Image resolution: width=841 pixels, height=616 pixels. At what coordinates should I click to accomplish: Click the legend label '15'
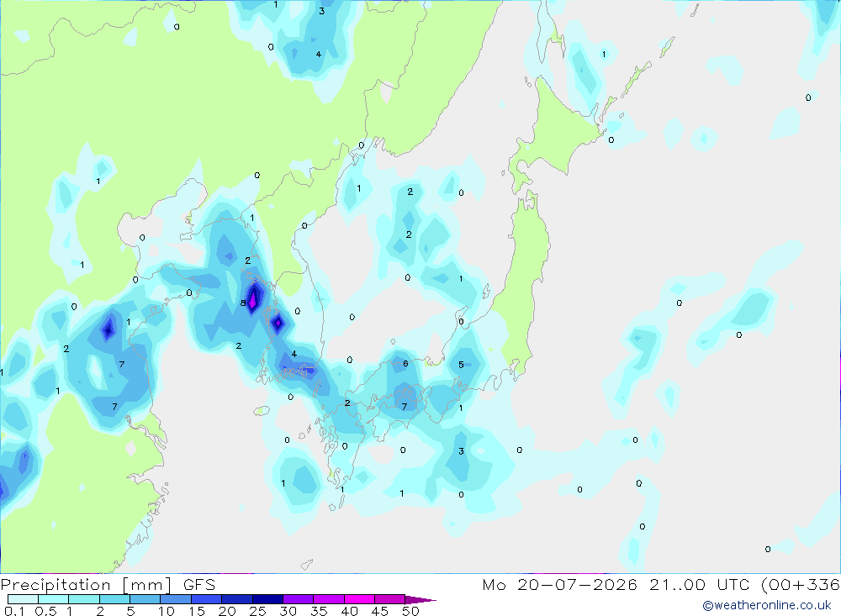(197, 611)
